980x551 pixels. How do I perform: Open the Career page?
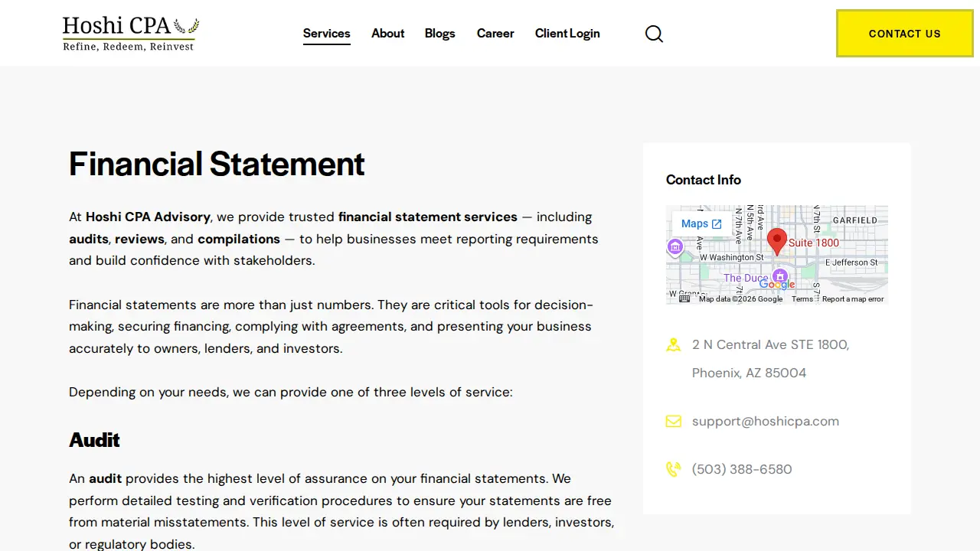[495, 34]
